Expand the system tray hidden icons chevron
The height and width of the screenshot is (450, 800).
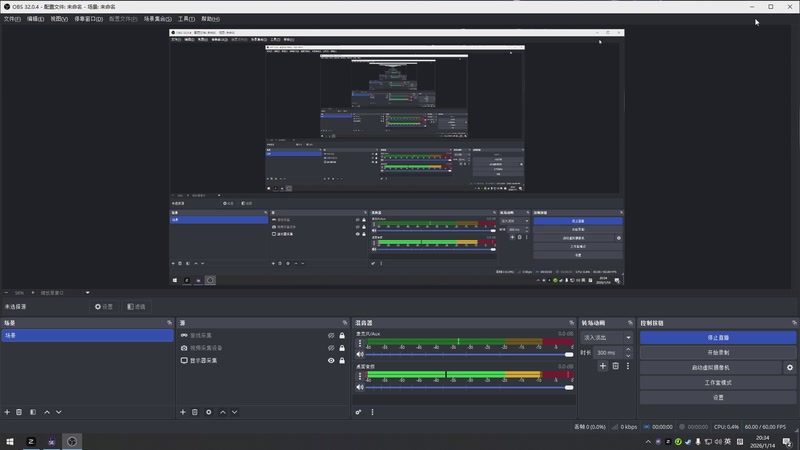pyautogui.click(x=648, y=442)
